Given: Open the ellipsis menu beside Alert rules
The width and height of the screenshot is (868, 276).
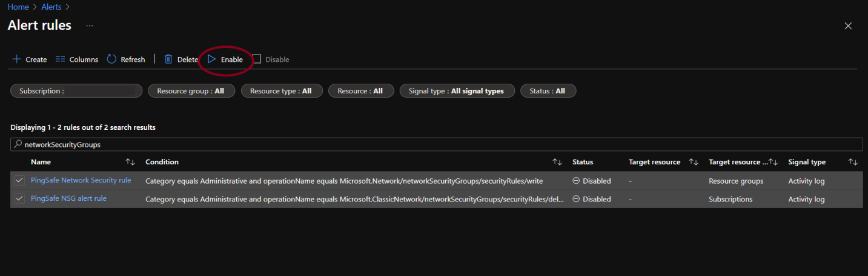Looking at the screenshot, I should pos(90,26).
